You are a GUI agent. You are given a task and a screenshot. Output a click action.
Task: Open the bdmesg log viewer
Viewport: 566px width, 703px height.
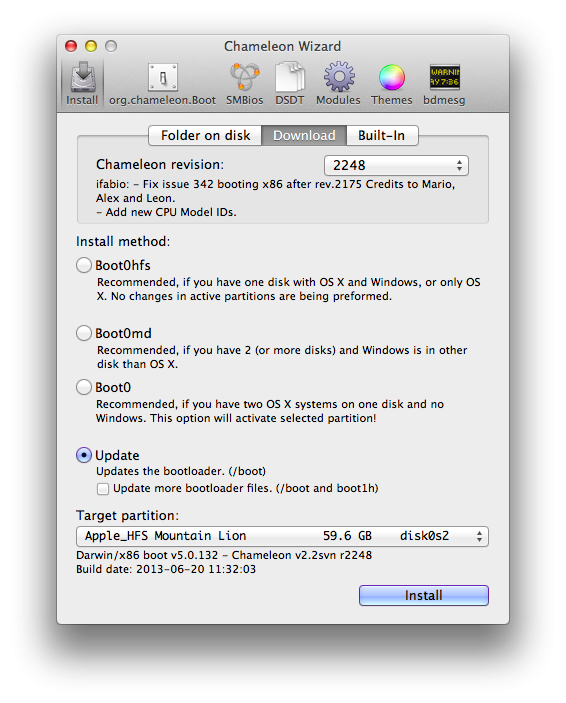click(444, 84)
